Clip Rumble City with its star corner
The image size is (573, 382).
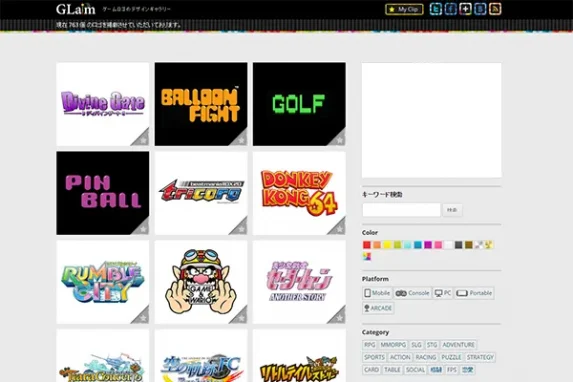pyautogui.click(x=143, y=317)
